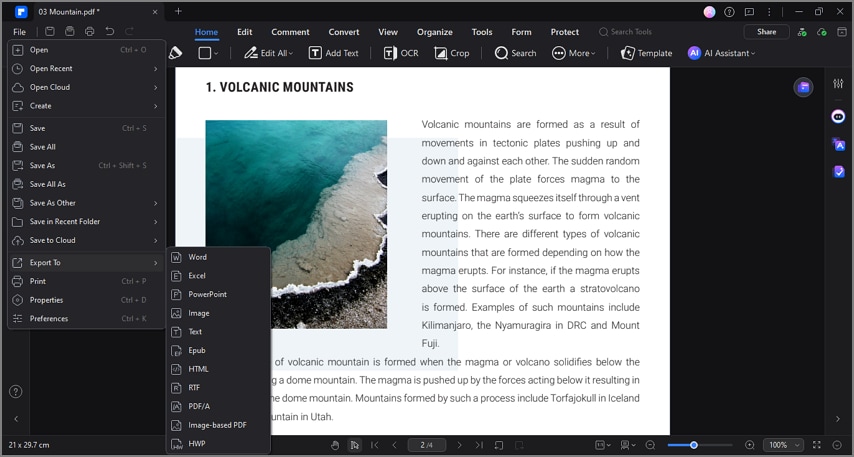Click the AI chatbot icon in right sidebar

click(x=838, y=116)
